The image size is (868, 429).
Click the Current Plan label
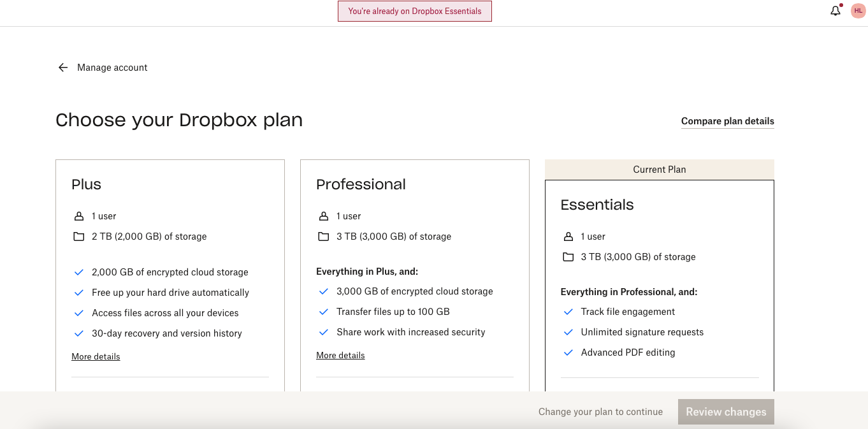tap(660, 170)
